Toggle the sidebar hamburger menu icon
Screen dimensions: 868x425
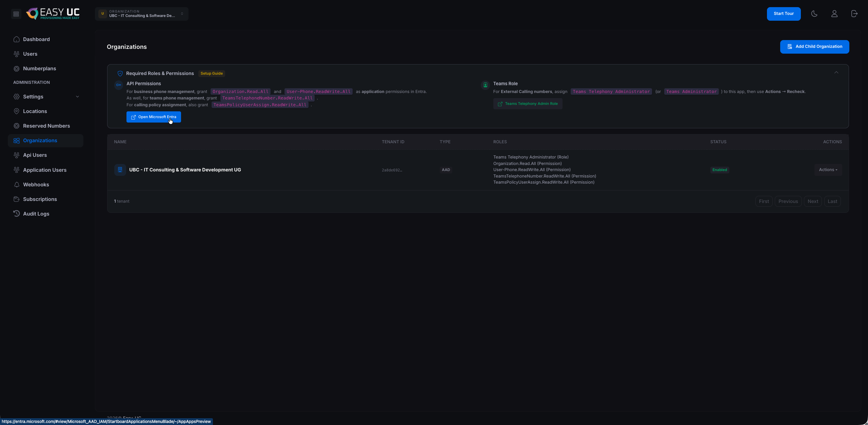click(x=16, y=14)
